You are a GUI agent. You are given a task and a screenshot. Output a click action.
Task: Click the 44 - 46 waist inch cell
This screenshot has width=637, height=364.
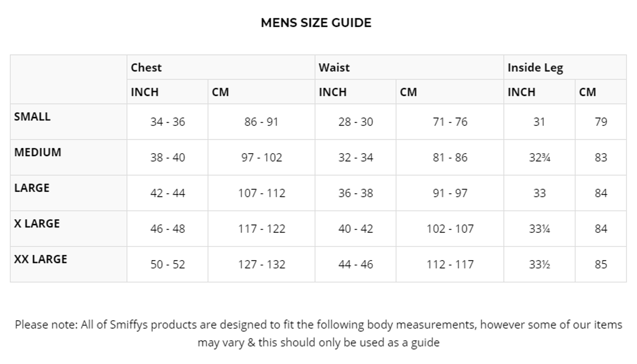(x=355, y=265)
